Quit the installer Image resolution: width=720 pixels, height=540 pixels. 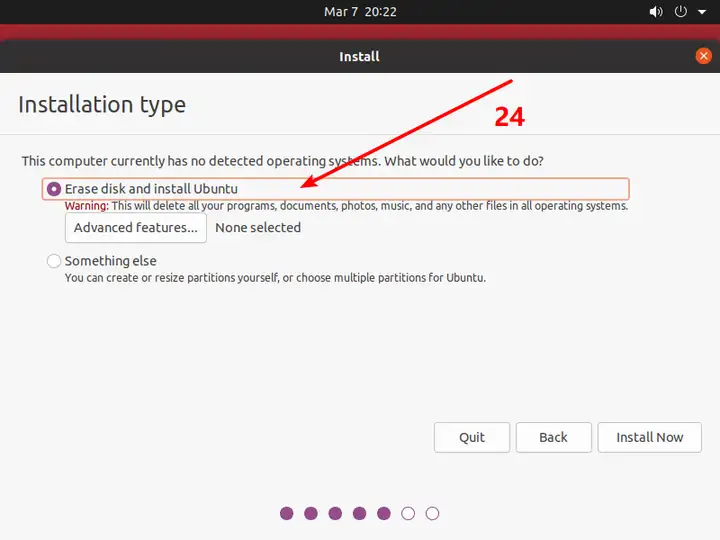472,437
